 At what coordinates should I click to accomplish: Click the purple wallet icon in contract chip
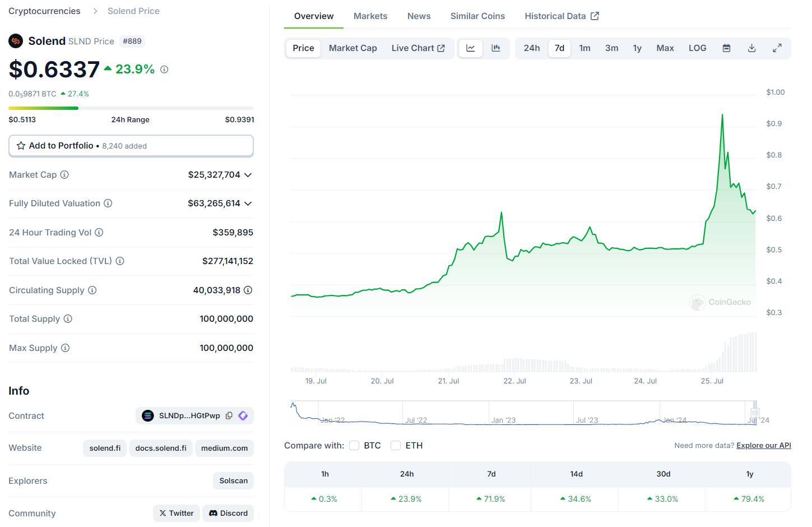(x=243, y=416)
